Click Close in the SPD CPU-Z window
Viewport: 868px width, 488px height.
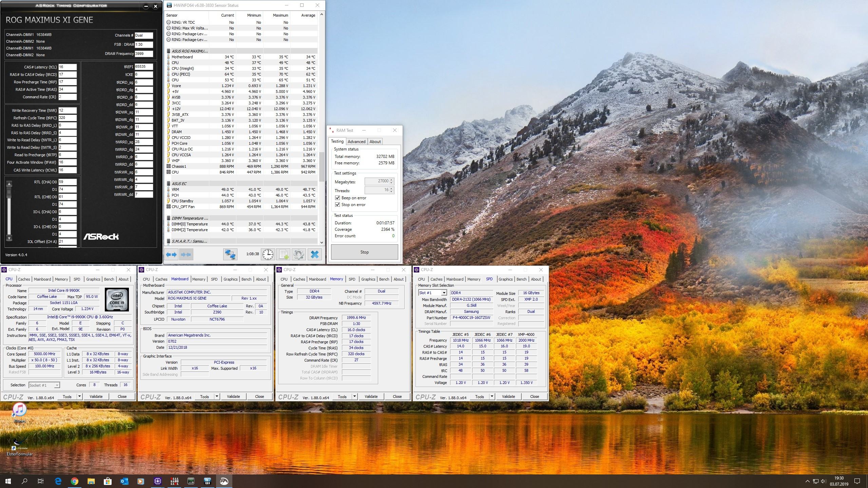pos(535,396)
